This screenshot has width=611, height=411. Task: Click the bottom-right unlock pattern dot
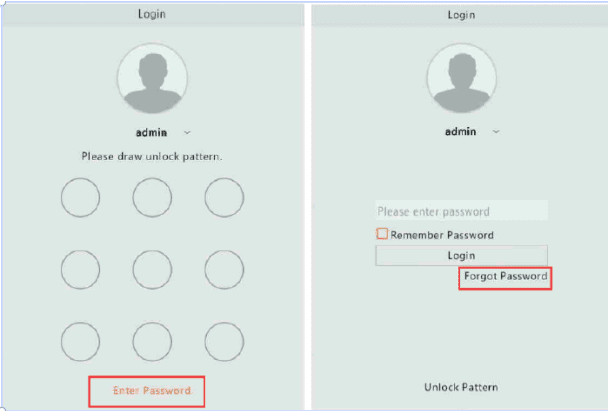(224, 342)
